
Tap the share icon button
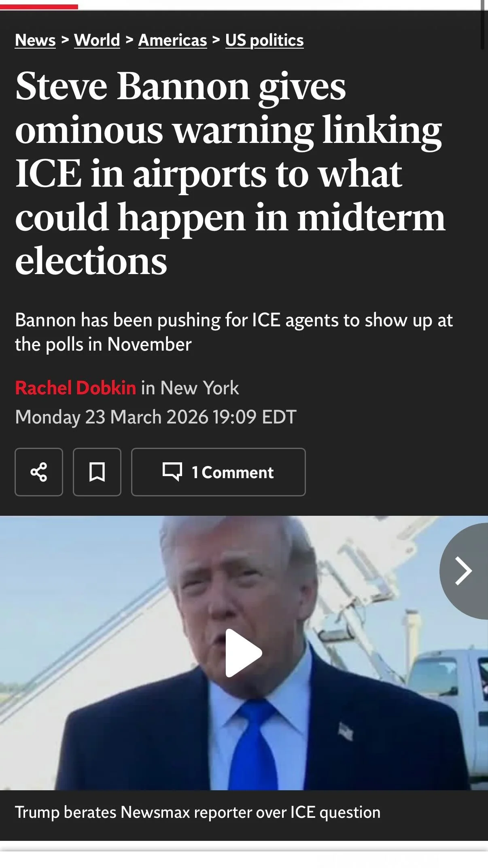[39, 472]
